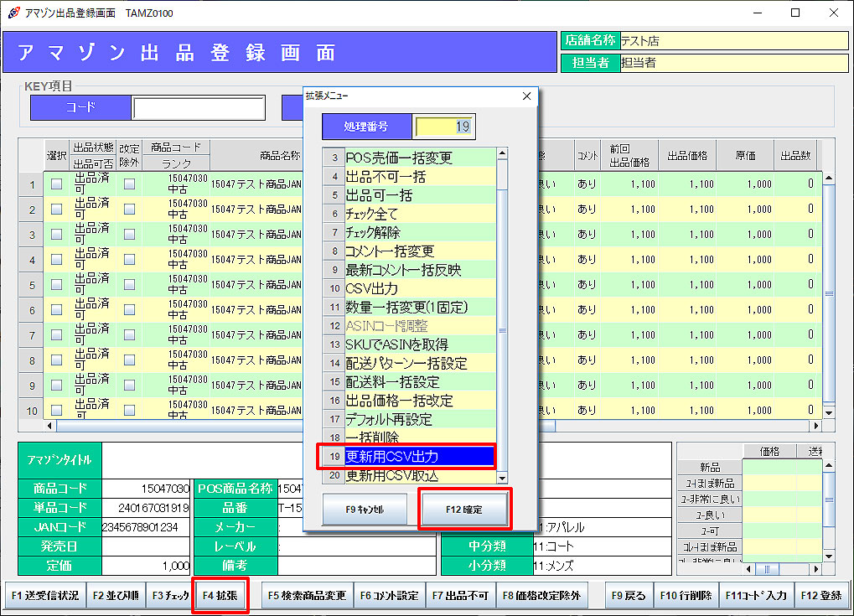The height and width of the screenshot is (616, 854).
Task: Check the 選択 checkbox in row 1
Action: point(57,184)
